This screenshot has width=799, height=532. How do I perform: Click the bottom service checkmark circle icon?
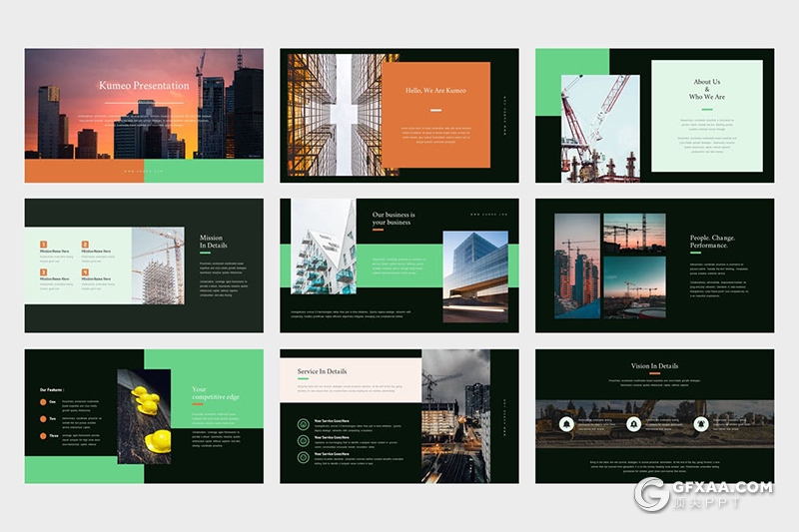click(304, 456)
